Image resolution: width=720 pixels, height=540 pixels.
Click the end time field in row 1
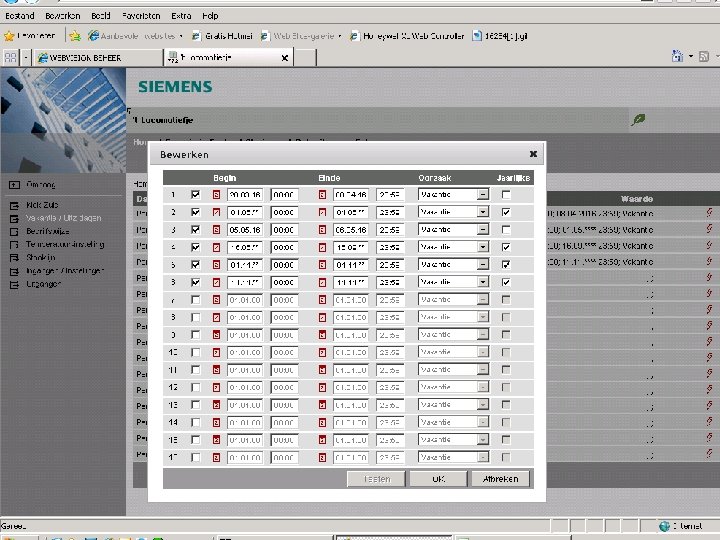tap(390, 195)
